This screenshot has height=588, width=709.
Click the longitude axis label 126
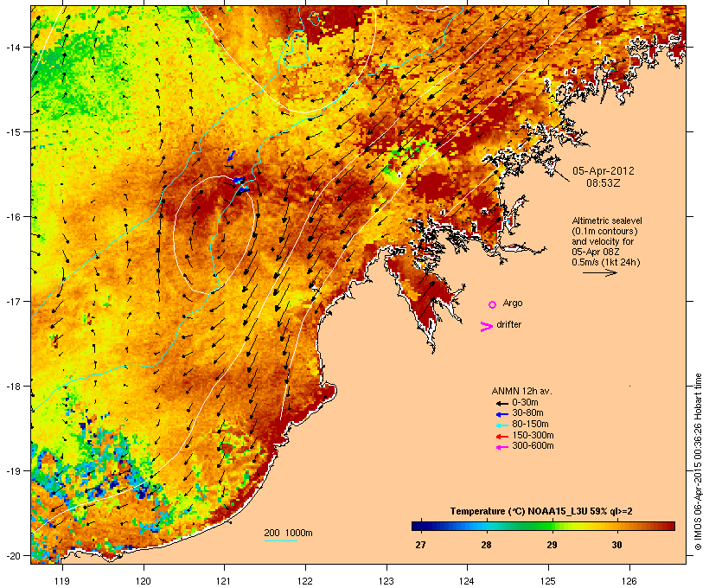pyautogui.click(x=629, y=581)
